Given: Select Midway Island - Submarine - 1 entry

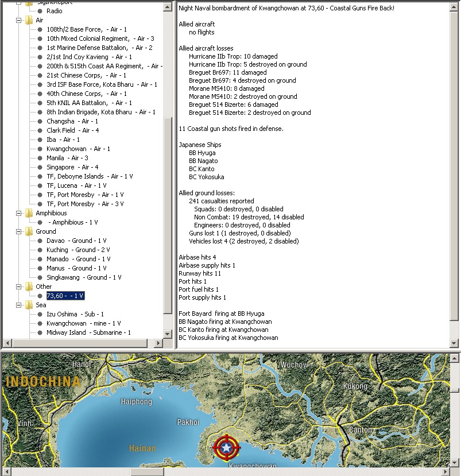Looking at the screenshot, I should coord(88,332).
